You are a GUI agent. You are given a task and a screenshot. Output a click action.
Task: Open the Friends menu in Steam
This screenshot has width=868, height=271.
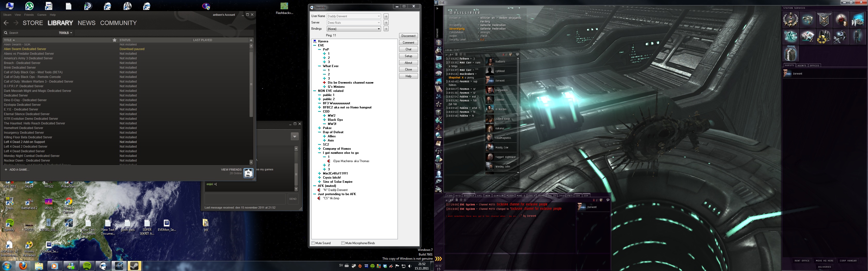point(29,15)
